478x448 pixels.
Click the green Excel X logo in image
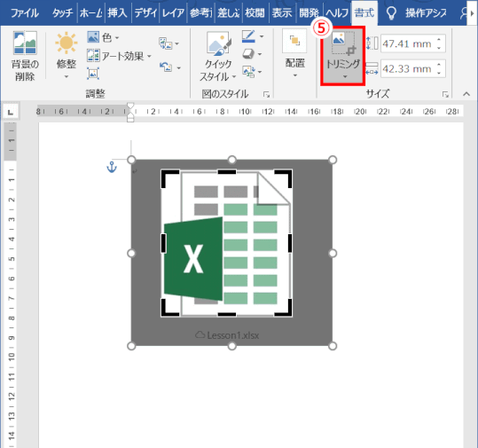[193, 259]
